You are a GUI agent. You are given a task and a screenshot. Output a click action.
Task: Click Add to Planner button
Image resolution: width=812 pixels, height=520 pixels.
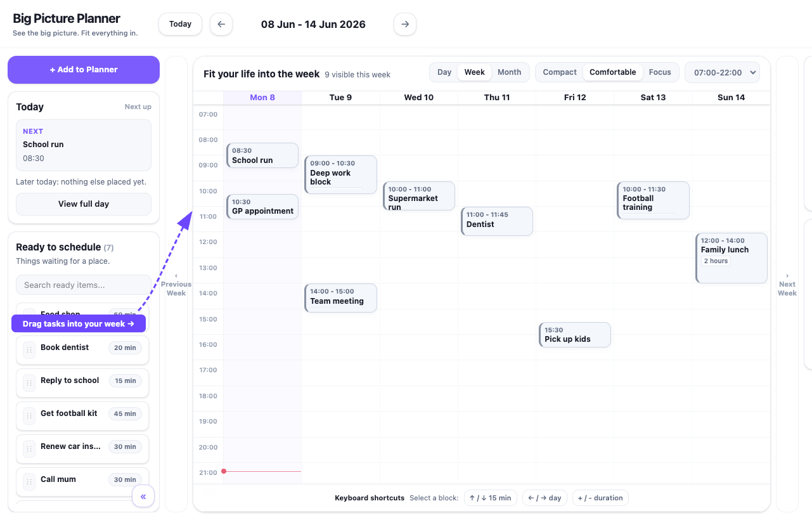click(84, 70)
